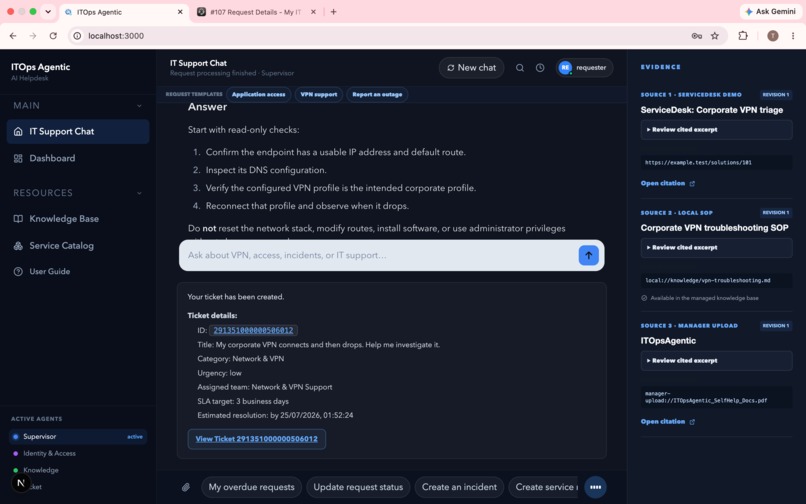Open Service Catalog in sidebar
The width and height of the screenshot is (806, 504).
point(78,246)
